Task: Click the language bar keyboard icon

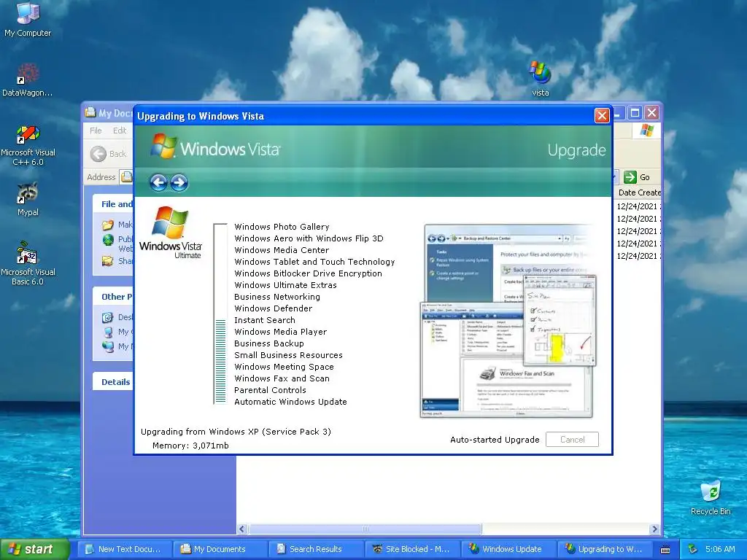Action: 665,550
